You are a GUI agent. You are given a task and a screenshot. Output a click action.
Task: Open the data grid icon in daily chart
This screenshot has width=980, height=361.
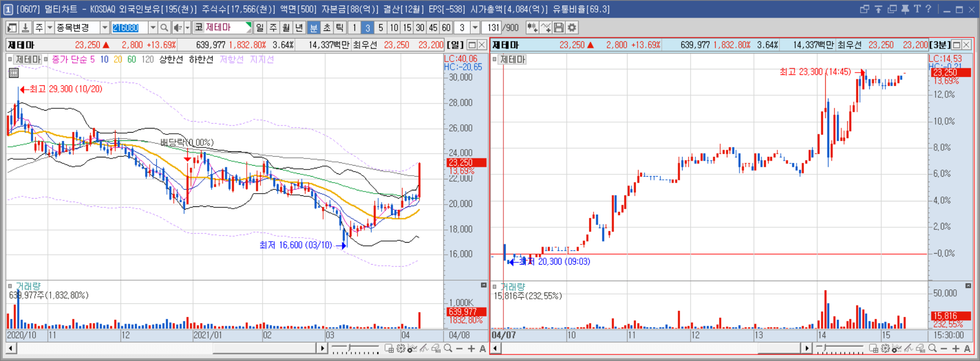click(14, 73)
